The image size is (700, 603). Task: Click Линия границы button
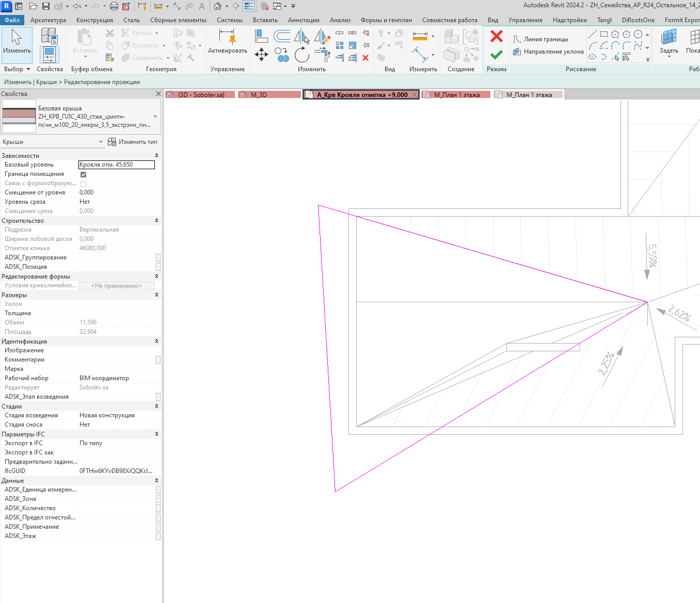point(540,39)
